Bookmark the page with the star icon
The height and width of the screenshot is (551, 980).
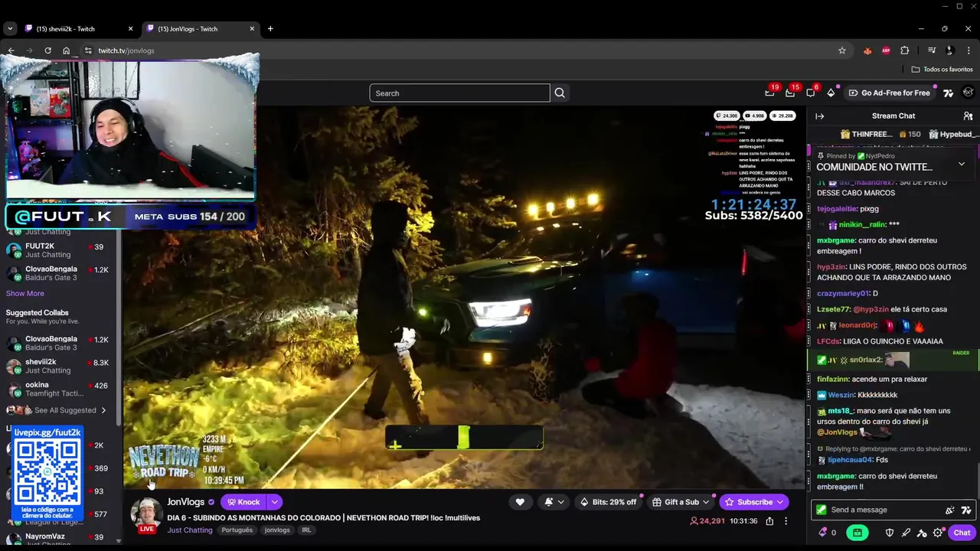tap(842, 51)
